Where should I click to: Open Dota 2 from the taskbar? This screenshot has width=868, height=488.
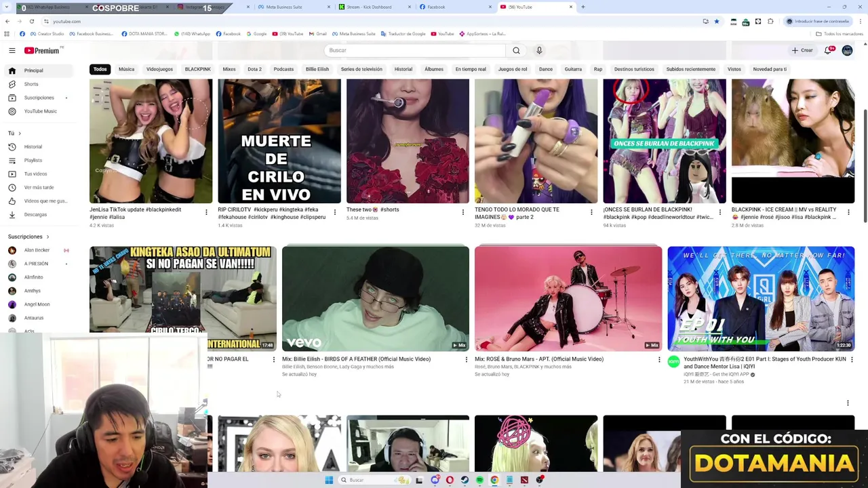pos(524,480)
